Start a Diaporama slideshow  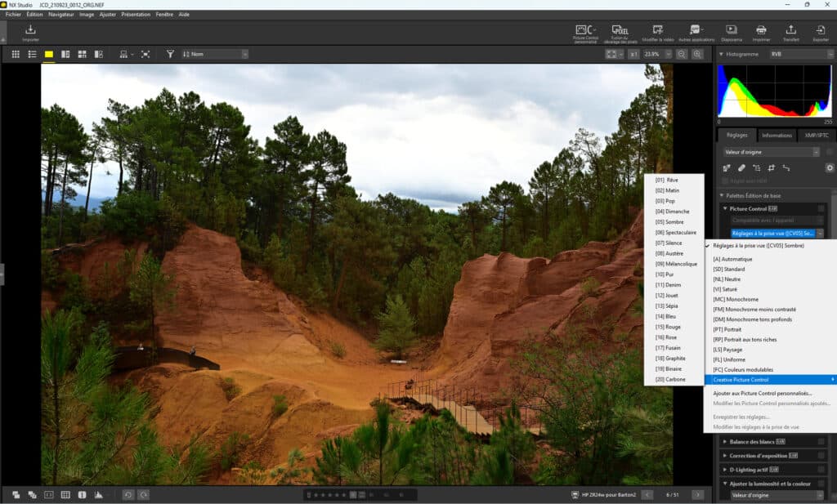(730, 30)
